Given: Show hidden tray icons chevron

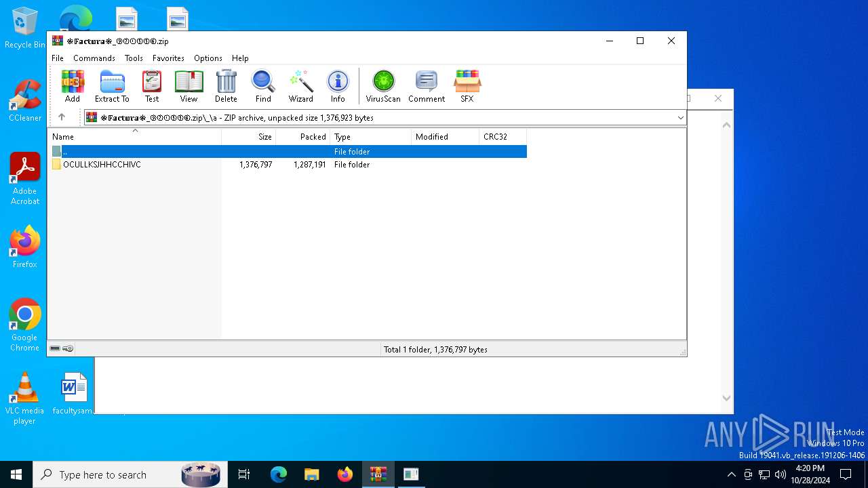Looking at the screenshot, I should coord(731,474).
